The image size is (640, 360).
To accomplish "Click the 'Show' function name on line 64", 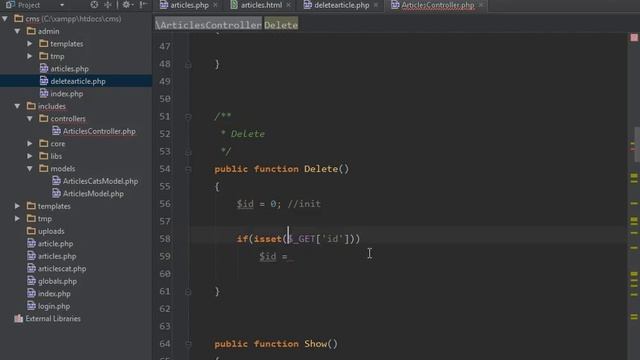I will (316, 344).
